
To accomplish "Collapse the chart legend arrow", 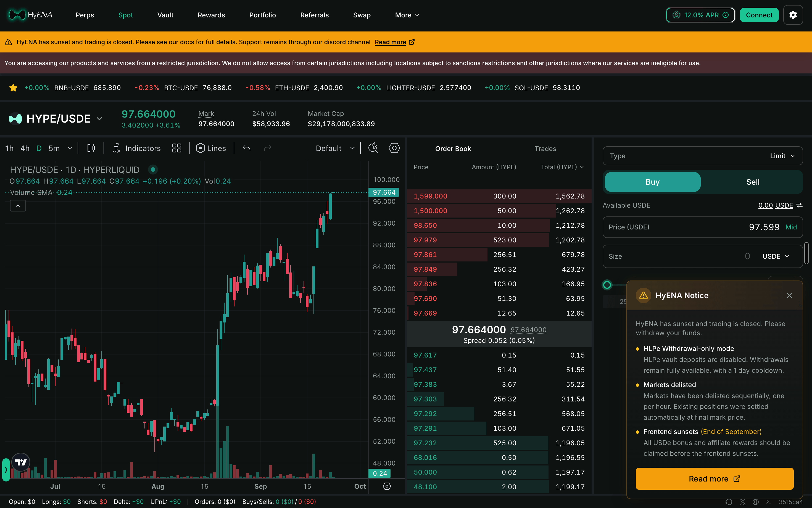I will [18, 206].
